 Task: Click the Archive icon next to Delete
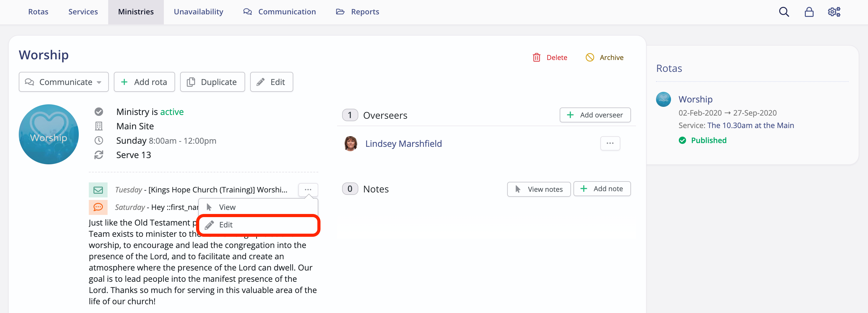coord(590,57)
